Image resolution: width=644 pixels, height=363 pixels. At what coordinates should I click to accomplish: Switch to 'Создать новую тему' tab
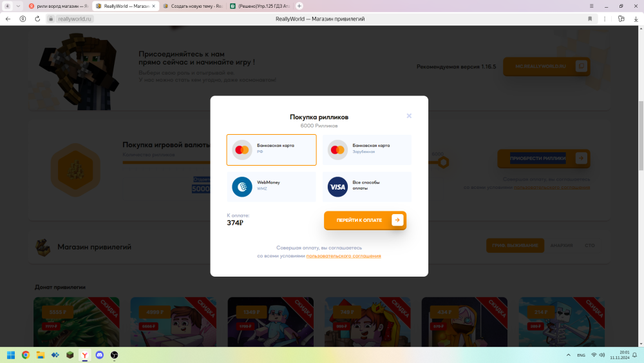(x=193, y=6)
